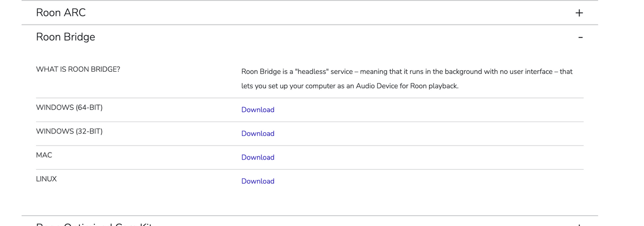Click the WHAT IS ROON BRIDGE? label
This screenshot has width=644, height=226.
pyautogui.click(x=78, y=69)
